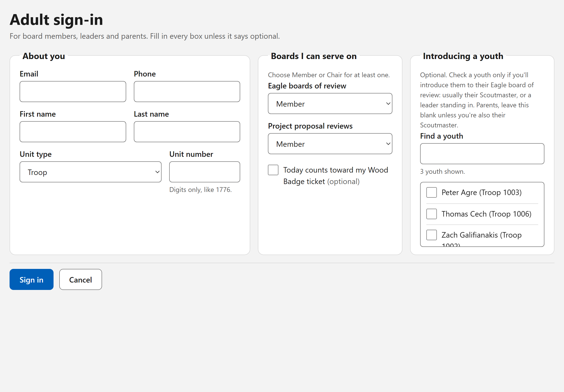Viewport: 564px width, 392px height.
Task: Select the Last name input box
Action: [187, 132]
